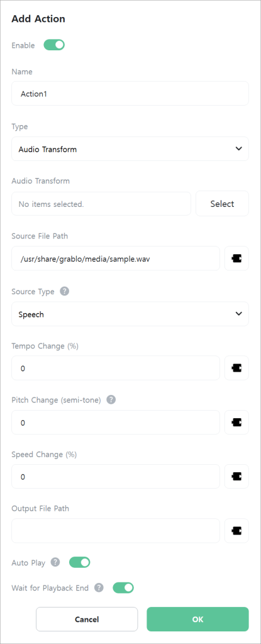
Task: Click block icon beside Source File Path
Action: 236,258
